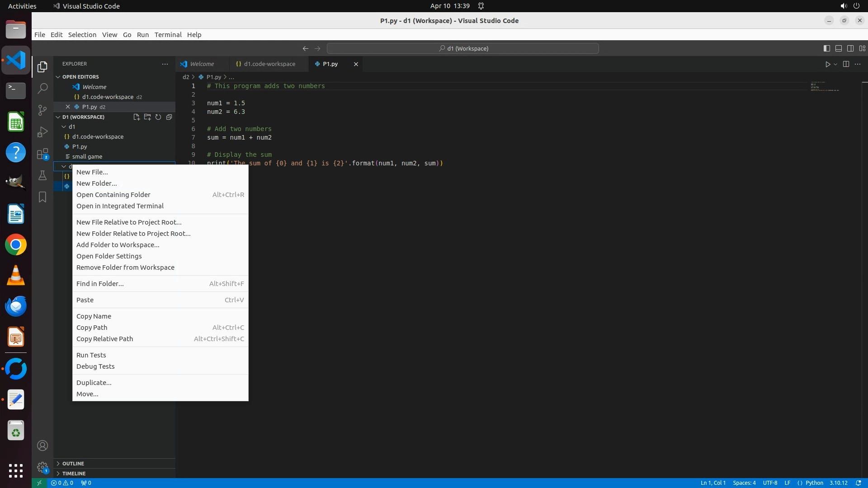Image resolution: width=868 pixels, height=488 pixels.
Task: Click the Split Editor Right icon
Action: pos(846,64)
